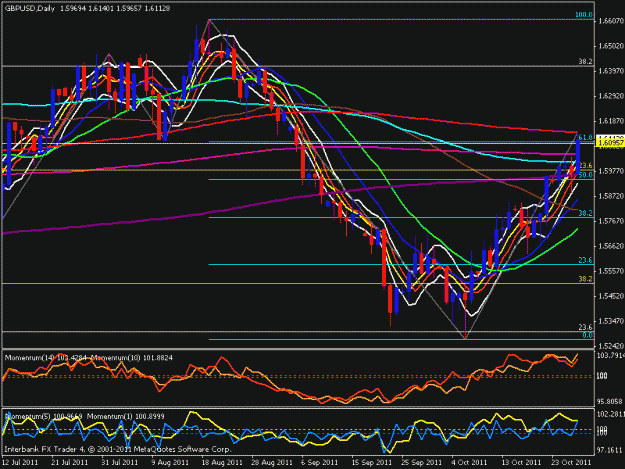Pick the 1.55570 price level label
Image resolution: width=625 pixels, height=469 pixels.
611,271
